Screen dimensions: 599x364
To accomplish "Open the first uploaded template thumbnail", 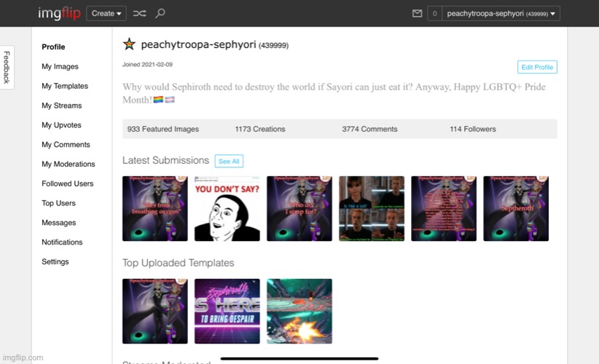I will [x=155, y=311].
